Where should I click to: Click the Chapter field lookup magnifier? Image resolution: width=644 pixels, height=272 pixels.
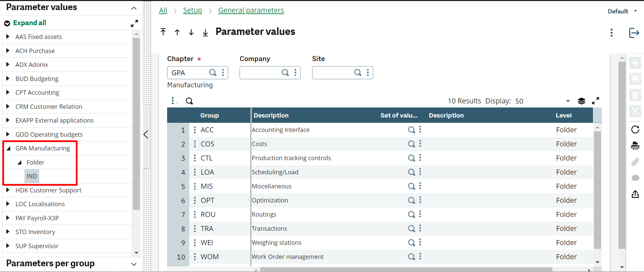(213, 73)
